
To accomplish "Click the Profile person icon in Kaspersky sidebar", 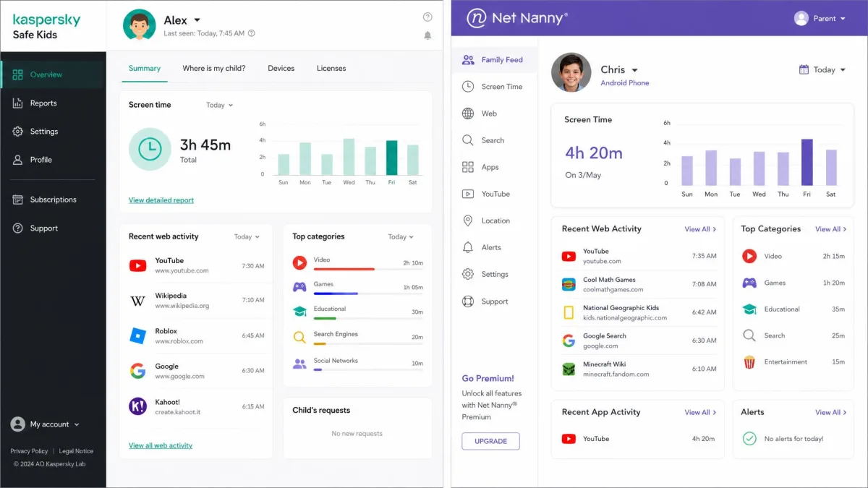I will [x=18, y=160].
